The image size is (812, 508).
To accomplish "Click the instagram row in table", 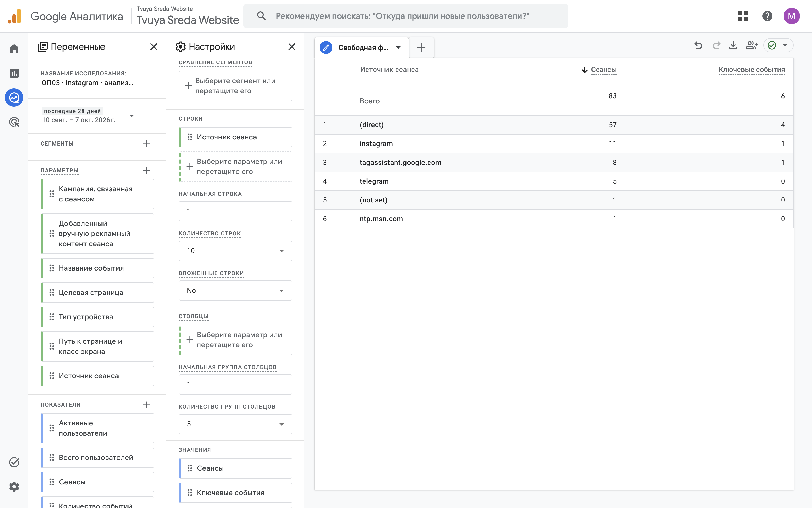I will pyautogui.click(x=554, y=144).
